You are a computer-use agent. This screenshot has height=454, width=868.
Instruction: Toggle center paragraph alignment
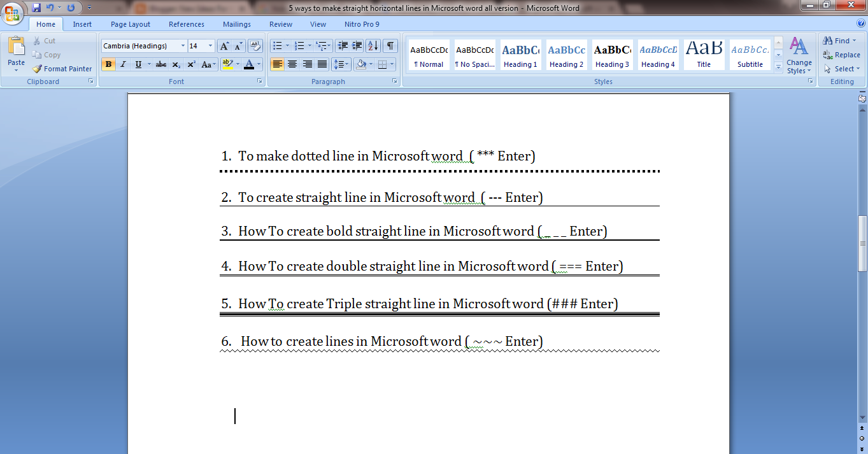(292, 64)
